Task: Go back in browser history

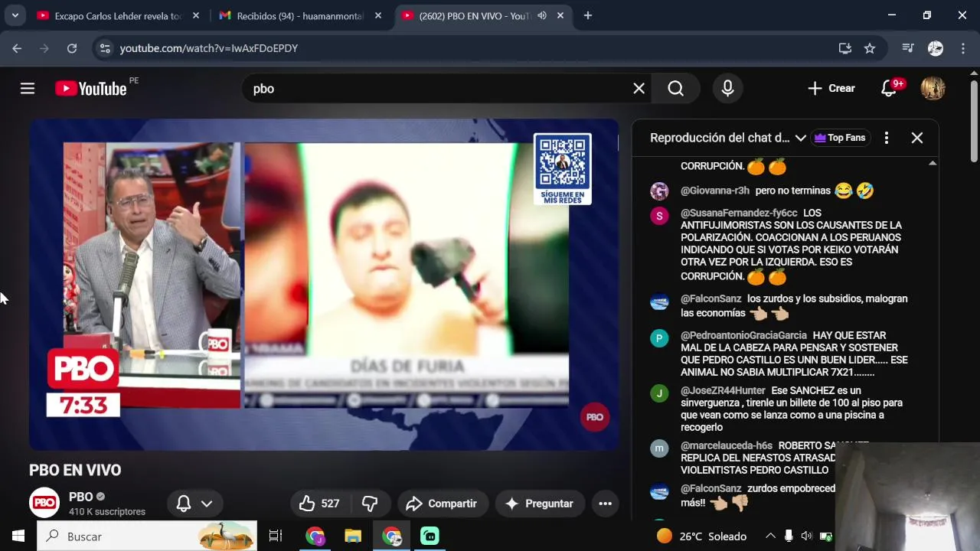Action: click(x=17, y=48)
